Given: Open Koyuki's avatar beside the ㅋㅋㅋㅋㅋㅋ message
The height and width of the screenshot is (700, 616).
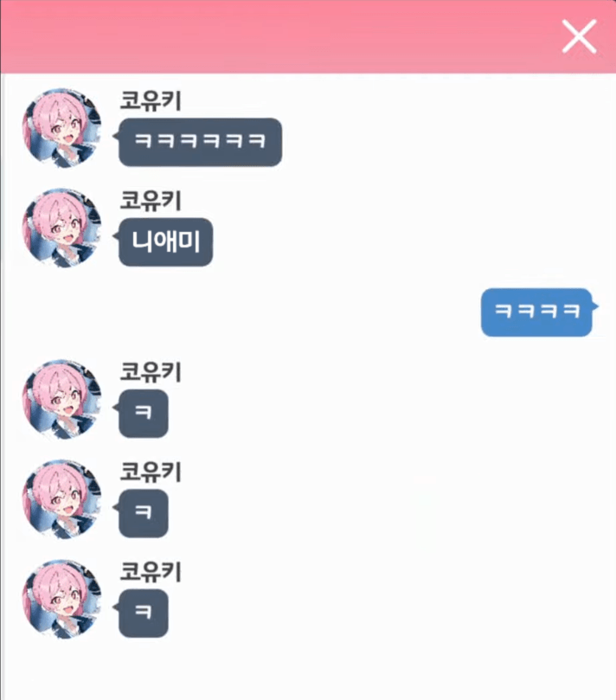Looking at the screenshot, I should (x=62, y=128).
